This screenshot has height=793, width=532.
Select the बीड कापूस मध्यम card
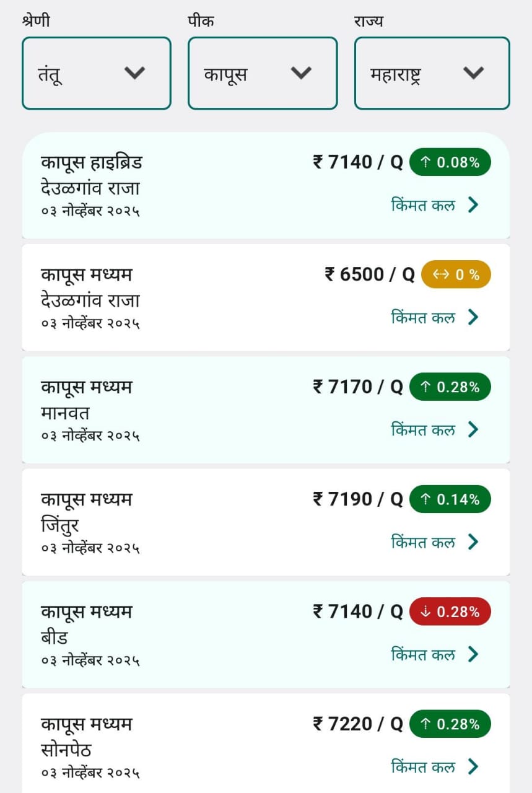[186, 634]
